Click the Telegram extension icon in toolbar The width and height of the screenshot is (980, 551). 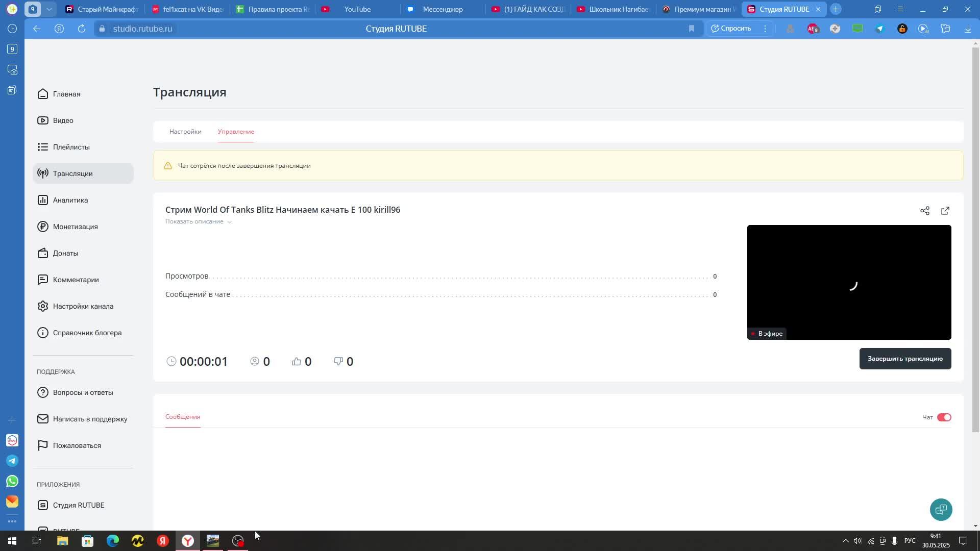point(880,29)
